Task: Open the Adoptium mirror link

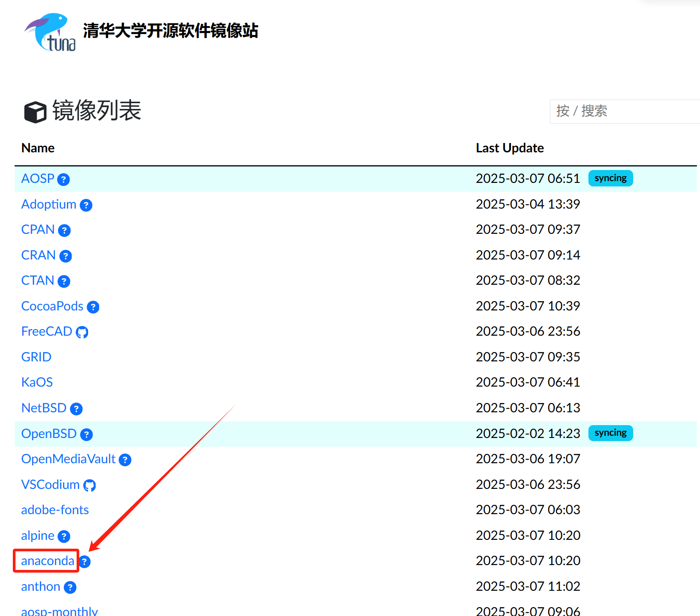Action: click(x=49, y=204)
